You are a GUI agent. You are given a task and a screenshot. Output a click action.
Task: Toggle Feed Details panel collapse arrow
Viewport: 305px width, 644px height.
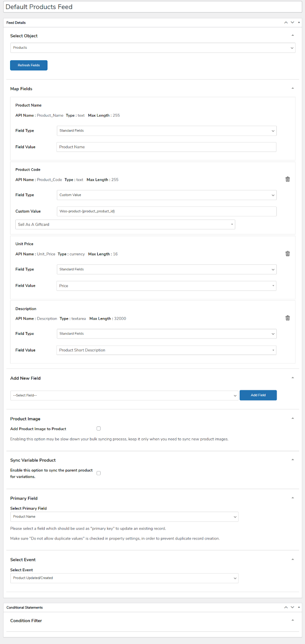point(299,23)
